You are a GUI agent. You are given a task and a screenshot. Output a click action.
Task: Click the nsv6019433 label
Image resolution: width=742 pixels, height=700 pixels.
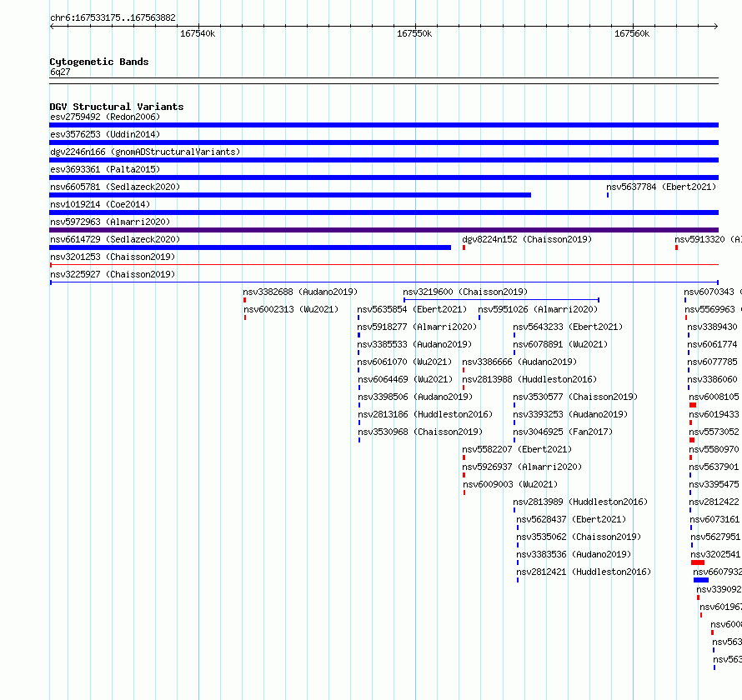(x=714, y=414)
